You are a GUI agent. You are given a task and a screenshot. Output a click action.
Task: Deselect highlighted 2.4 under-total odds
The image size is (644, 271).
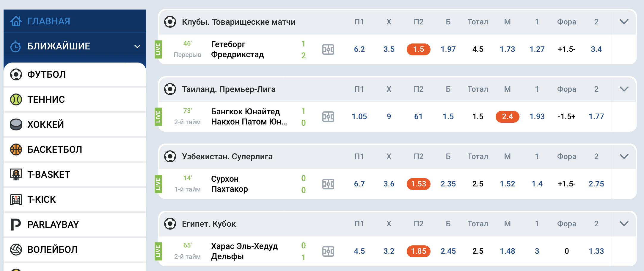pyautogui.click(x=507, y=117)
